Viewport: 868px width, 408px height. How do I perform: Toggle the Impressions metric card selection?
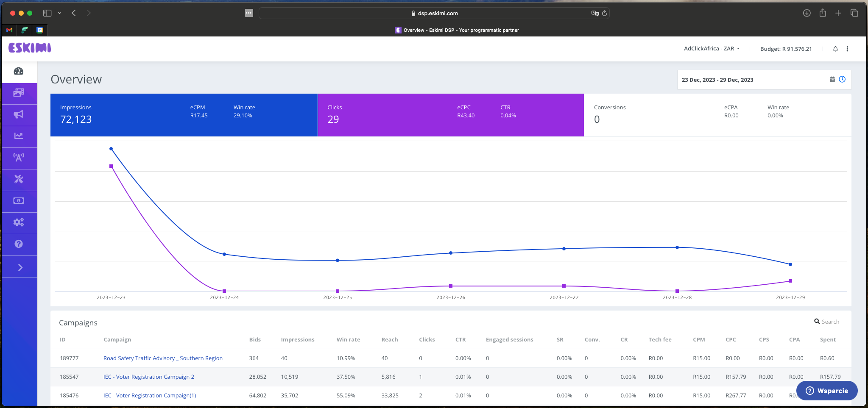click(x=184, y=115)
